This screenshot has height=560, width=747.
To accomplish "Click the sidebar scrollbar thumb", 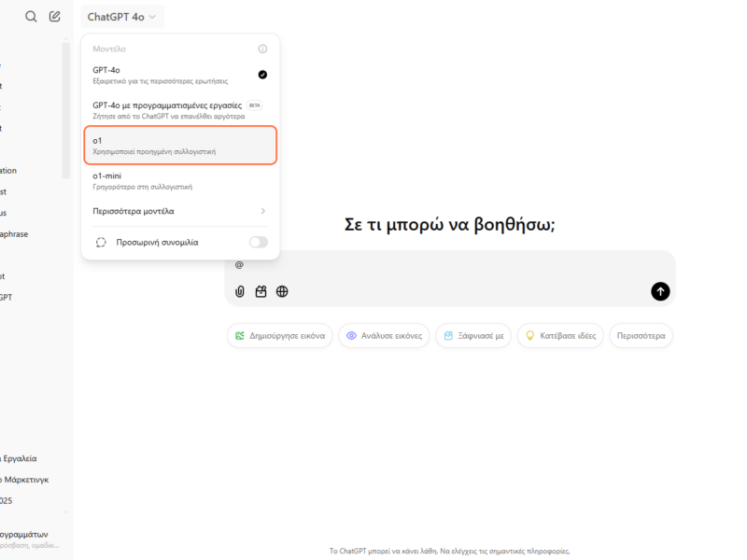I will [65, 110].
